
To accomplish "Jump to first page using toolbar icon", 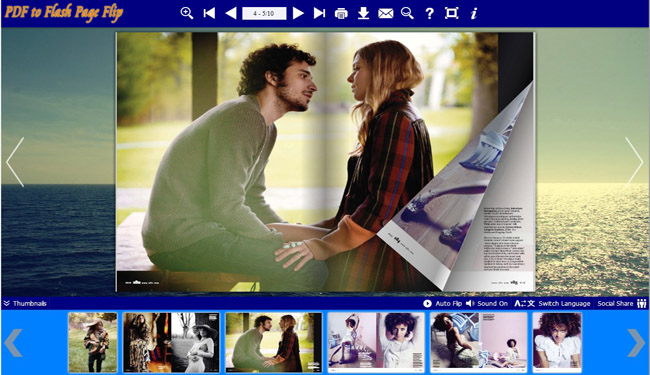I will (x=209, y=13).
